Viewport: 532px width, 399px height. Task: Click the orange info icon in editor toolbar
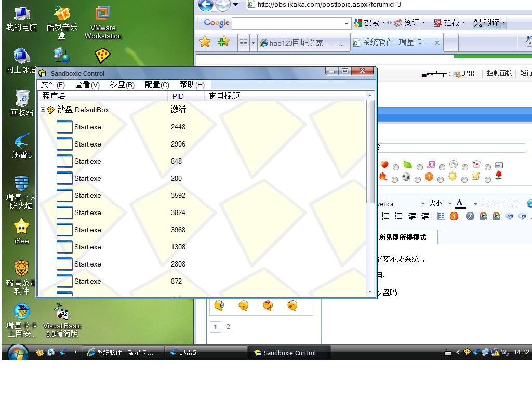point(454,216)
